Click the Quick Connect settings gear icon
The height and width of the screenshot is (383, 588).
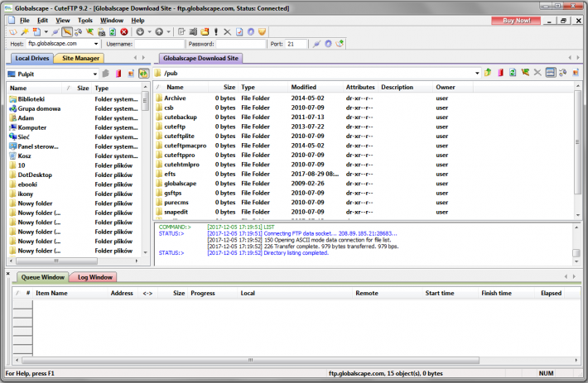(x=328, y=44)
